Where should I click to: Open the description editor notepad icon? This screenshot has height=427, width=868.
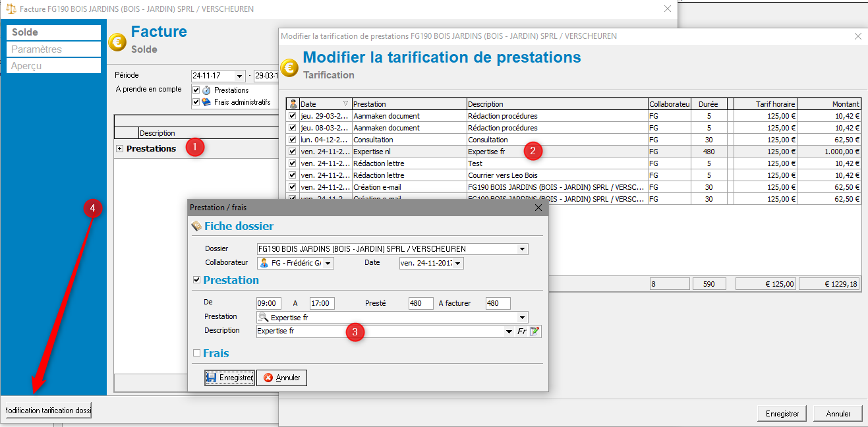(x=535, y=331)
